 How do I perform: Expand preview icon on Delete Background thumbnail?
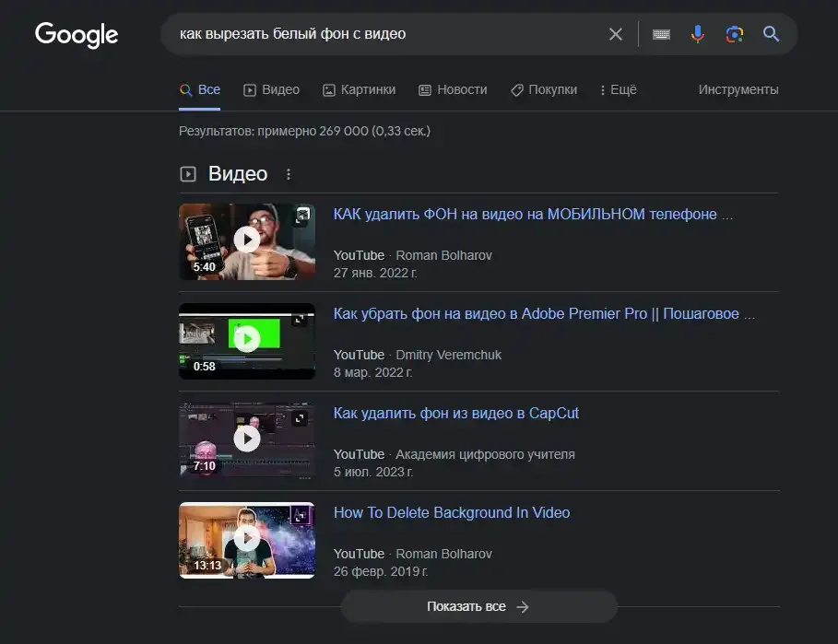[x=300, y=516]
